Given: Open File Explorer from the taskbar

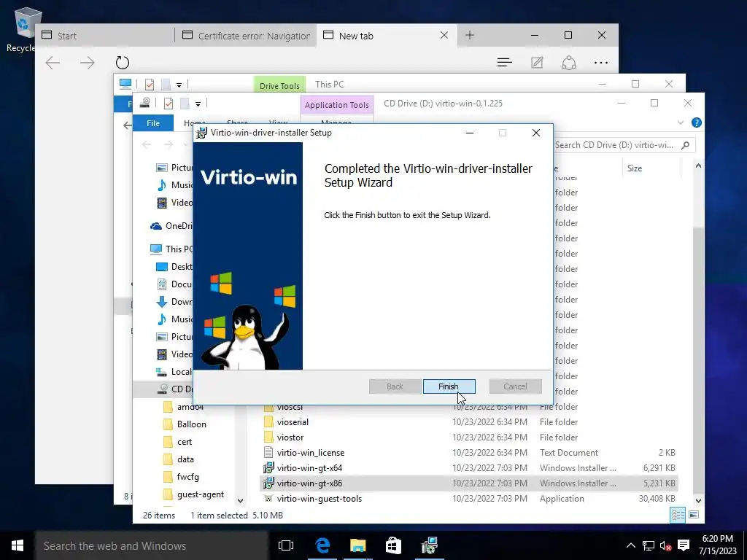Looking at the screenshot, I should pos(357,545).
